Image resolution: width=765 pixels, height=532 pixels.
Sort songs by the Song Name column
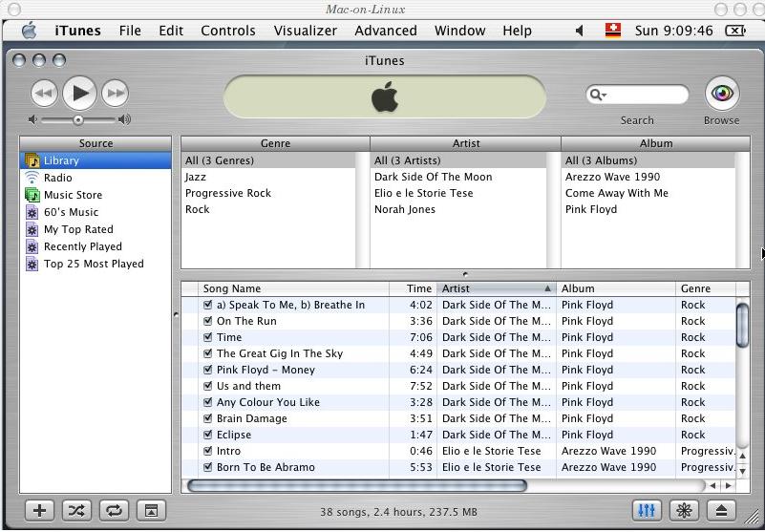294,288
